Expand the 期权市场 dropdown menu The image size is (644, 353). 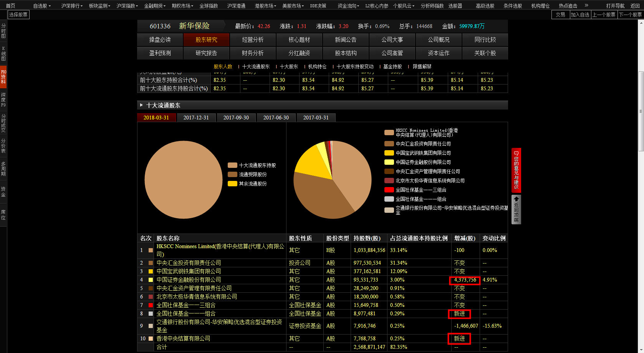click(182, 6)
